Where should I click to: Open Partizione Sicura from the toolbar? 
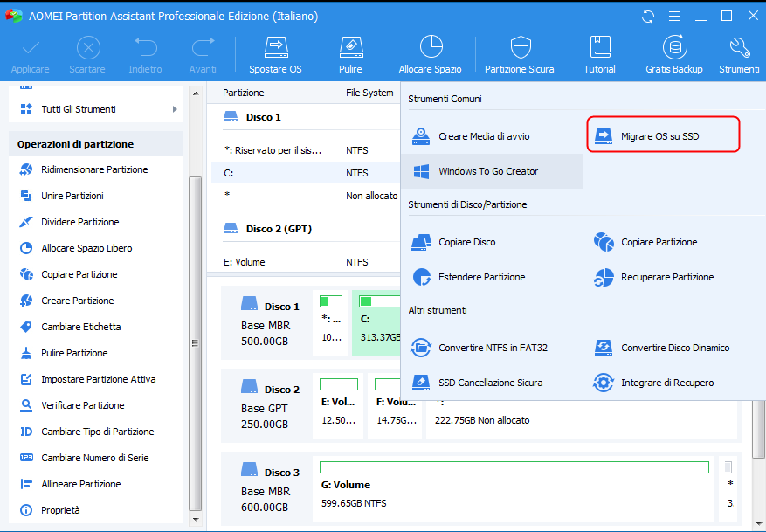[520, 55]
